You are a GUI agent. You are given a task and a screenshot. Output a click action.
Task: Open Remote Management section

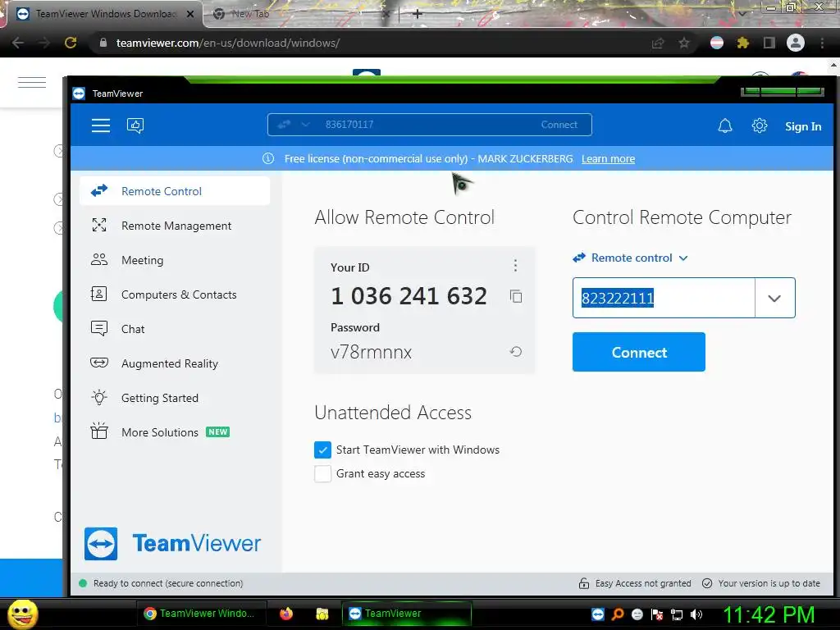click(x=175, y=226)
